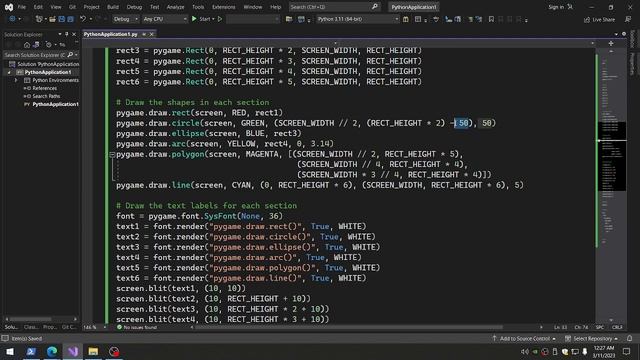Toggle the bookmark icon in toolbar
Viewport: 640px width, 360px height.
click(x=491, y=19)
